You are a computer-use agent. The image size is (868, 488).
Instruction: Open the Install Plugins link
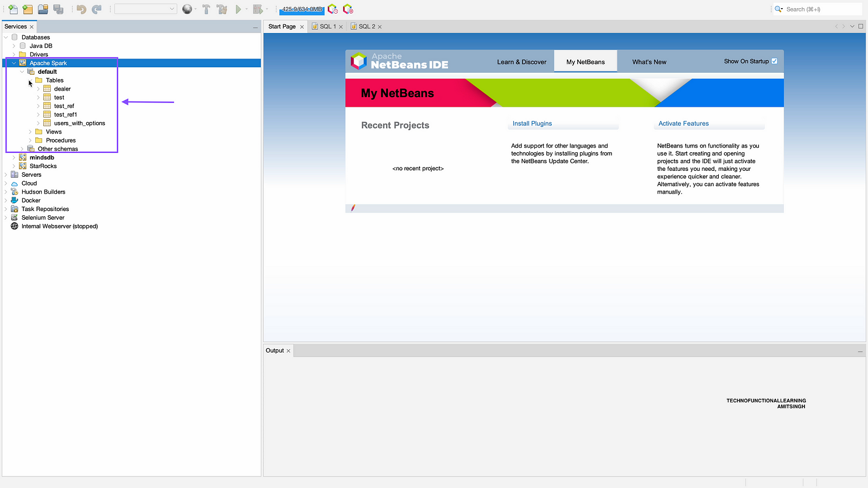[x=532, y=124]
